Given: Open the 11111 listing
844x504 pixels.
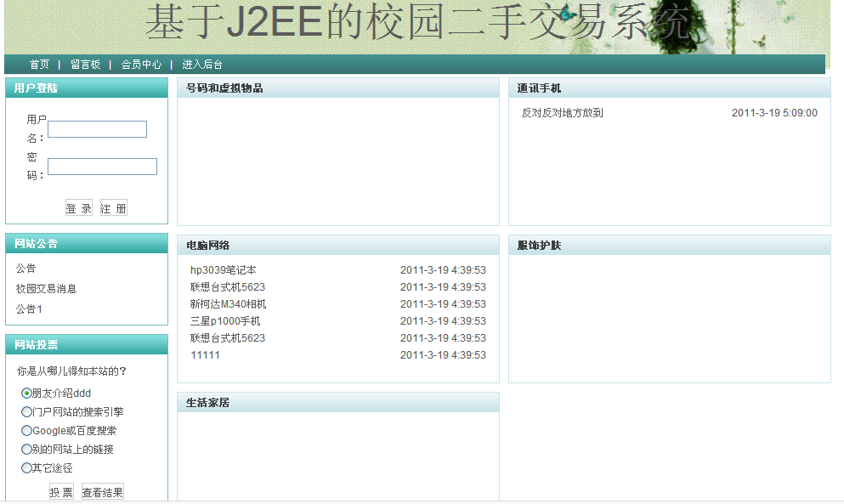Looking at the screenshot, I should pos(205,355).
